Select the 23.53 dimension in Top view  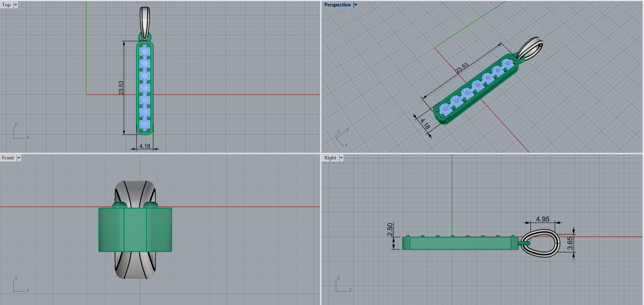[121, 88]
